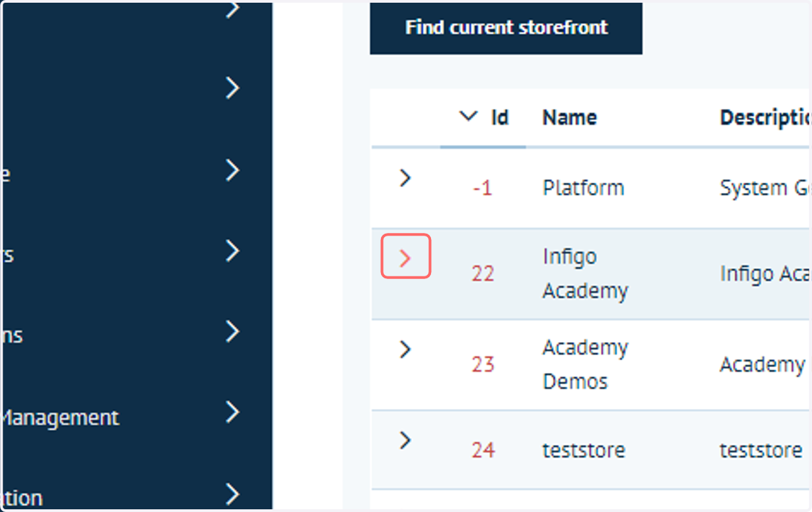
Task: Expand the teststore row chevron
Action: click(405, 440)
